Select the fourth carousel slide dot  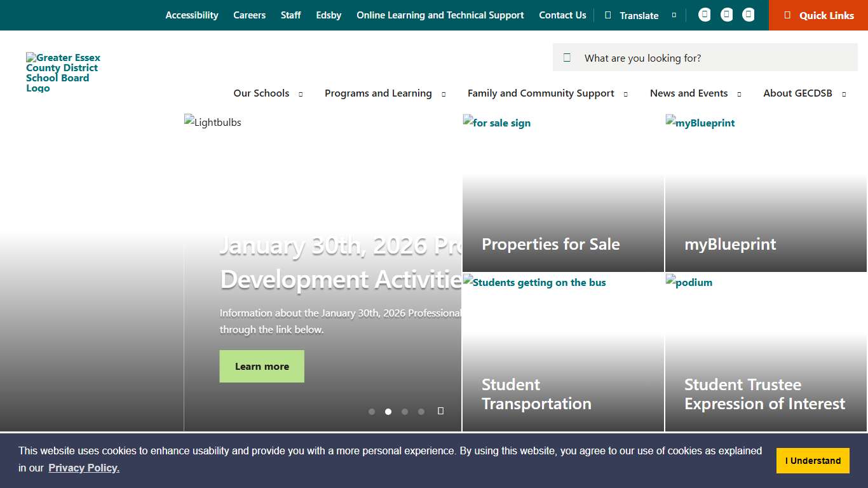[x=421, y=412]
